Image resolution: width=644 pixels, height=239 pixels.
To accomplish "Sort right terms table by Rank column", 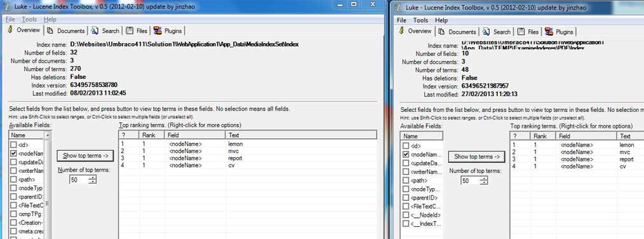I will coord(543,136).
